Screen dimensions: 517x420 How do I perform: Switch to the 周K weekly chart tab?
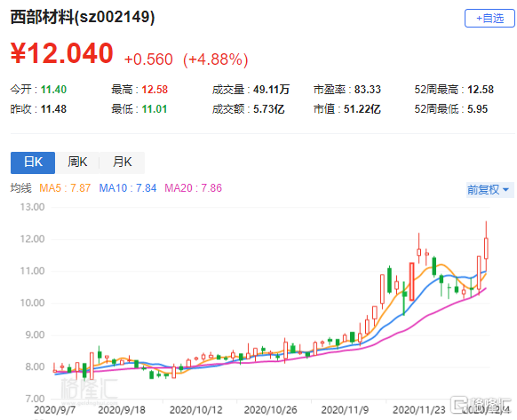[x=77, y=162]
